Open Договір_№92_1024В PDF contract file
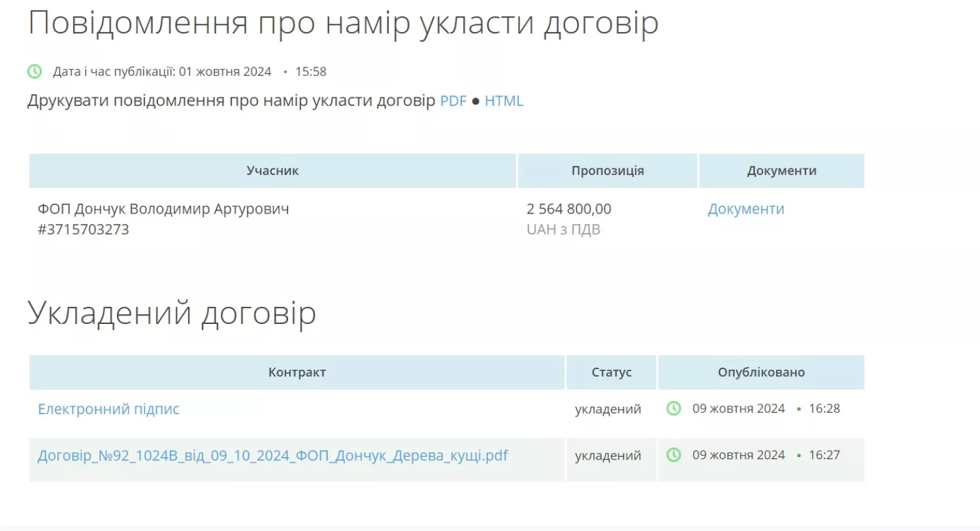The height and width of the screenshot is (531, 980). [272, 455]
